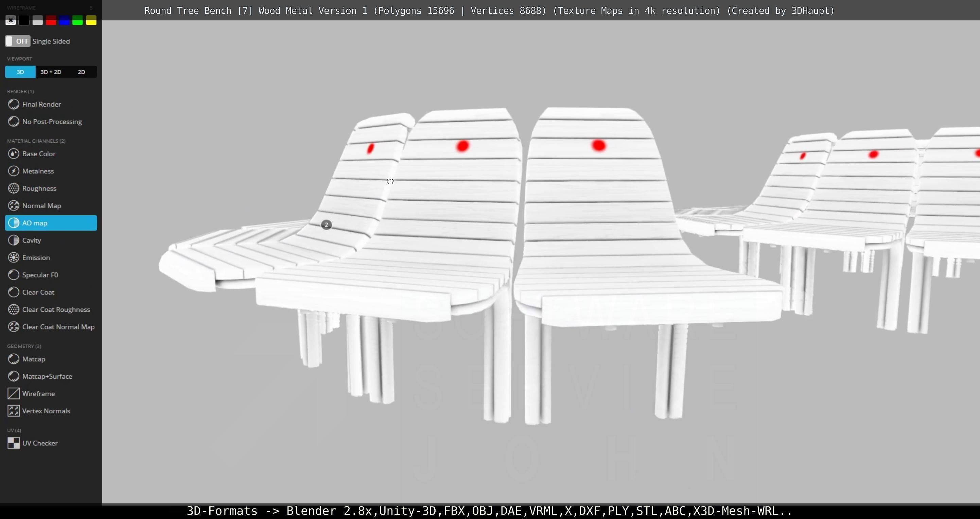
Task: Pick the green wireframe color swatch
Action: click(x=77, y=20)
